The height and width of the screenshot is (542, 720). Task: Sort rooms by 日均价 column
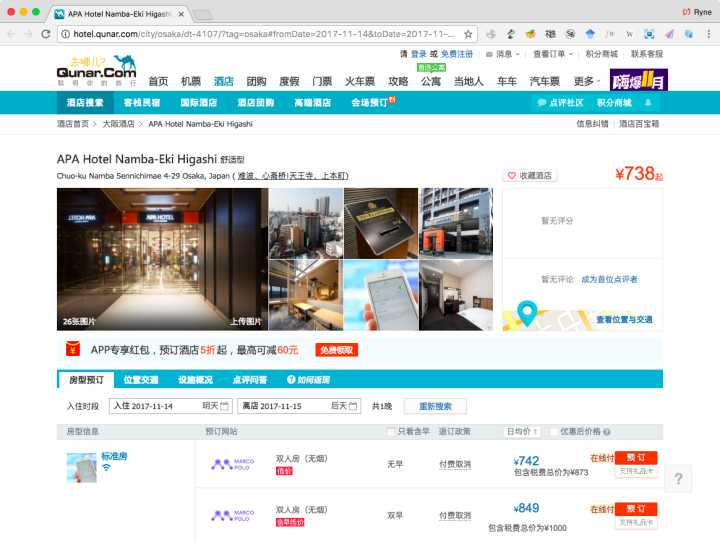(x=522, y=432)
